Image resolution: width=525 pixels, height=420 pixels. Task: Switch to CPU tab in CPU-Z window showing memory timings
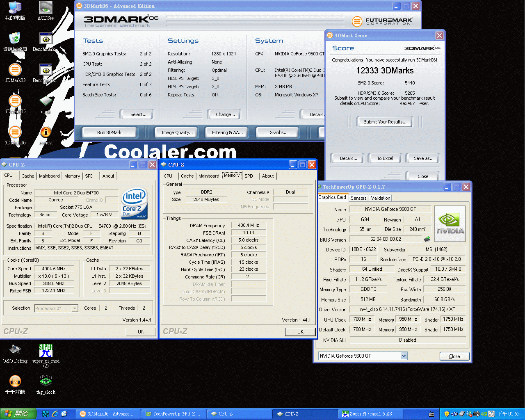pyautogui.click(x=168, y=176)
